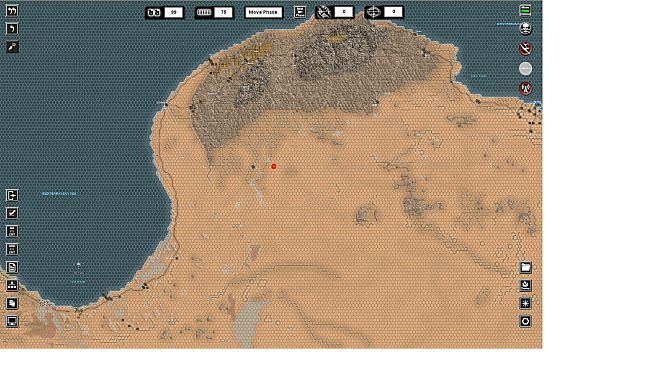Click the Move Phase button

(264, 12)
